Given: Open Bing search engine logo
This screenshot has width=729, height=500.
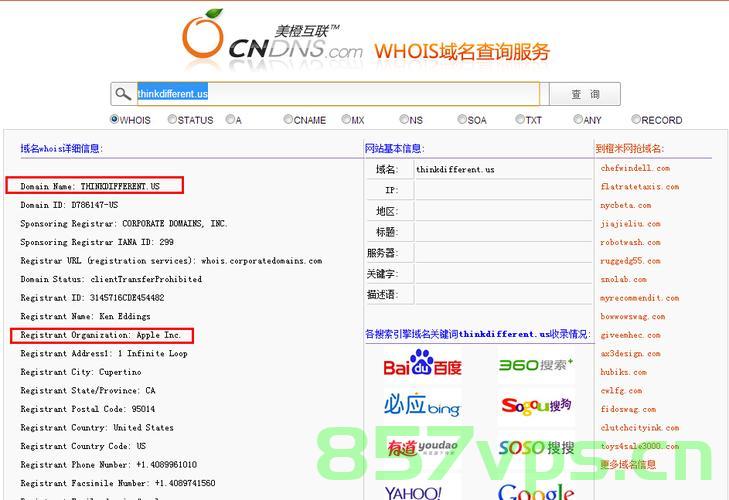Looking at the screenshot, I should click(x=422, y=405).
